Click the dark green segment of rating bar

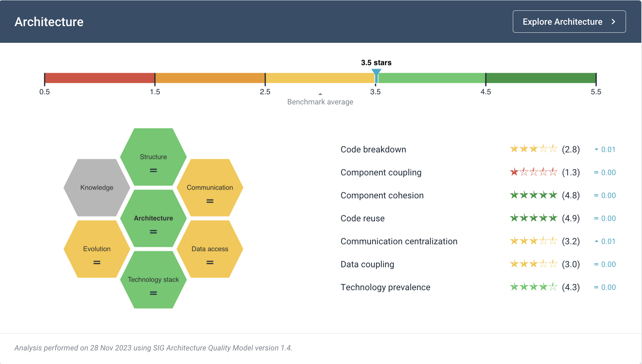click(x=541, y=78)
